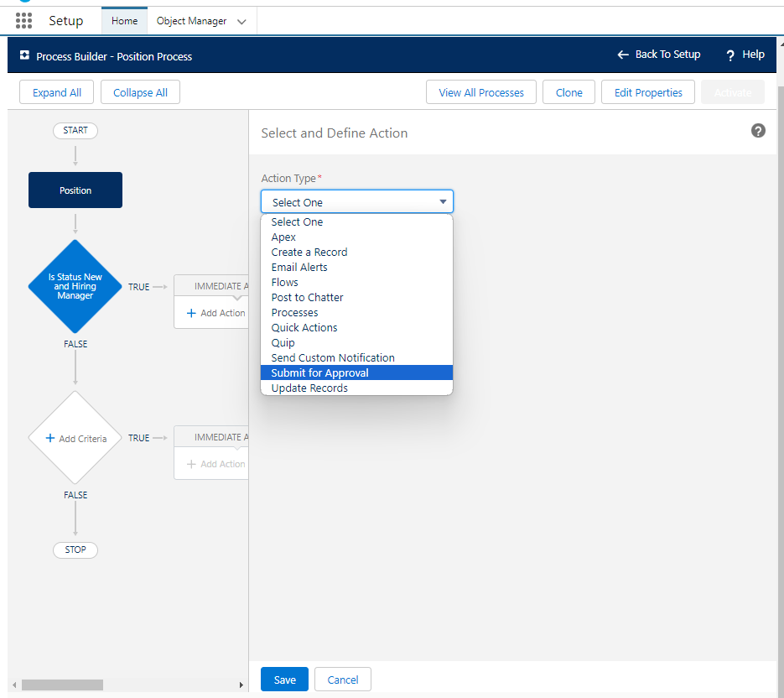The image size is (784, 698).
Task: Choose Send Custom Notification option
Action: coord(356,357)
